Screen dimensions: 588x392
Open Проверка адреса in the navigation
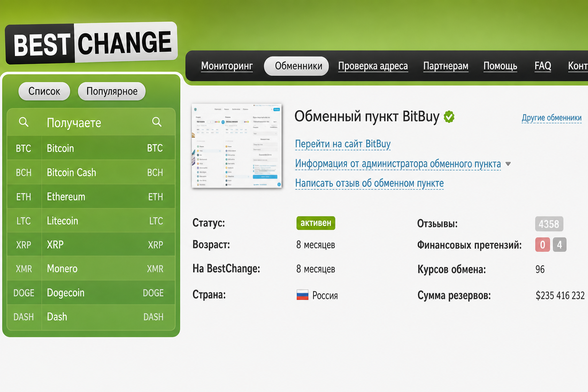[373, 66]
